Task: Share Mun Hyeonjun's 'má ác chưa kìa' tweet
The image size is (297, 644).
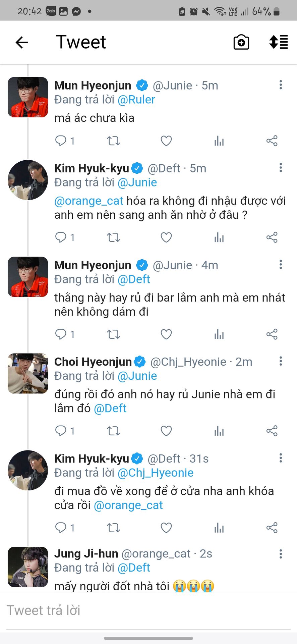Action: click(272, 141)
